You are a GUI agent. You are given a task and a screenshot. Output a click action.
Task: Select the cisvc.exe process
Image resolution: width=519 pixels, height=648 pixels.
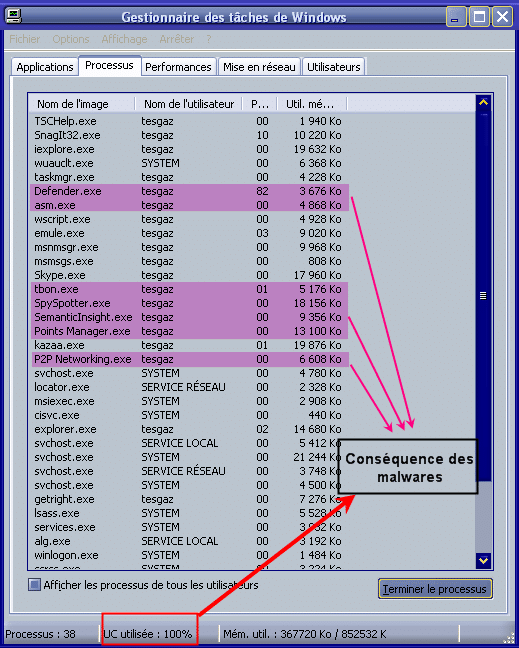(190, 415)
